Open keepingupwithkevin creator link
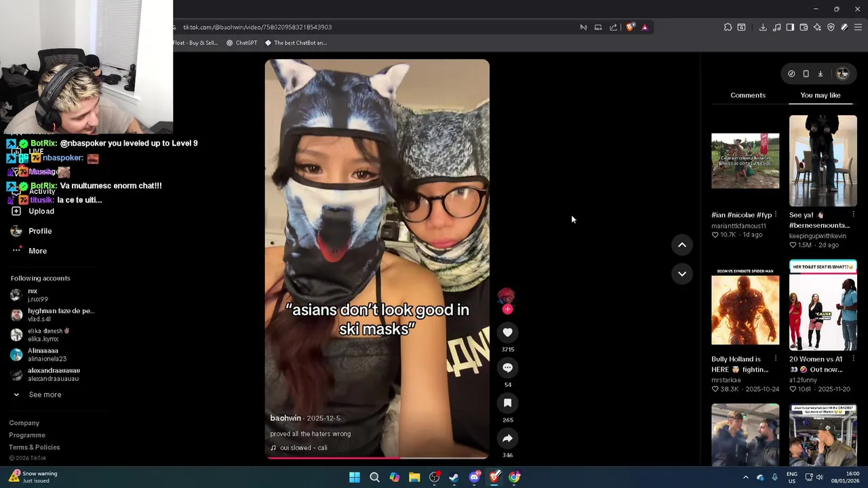This screenshot has height=488, width=868. [x=818, y=236]
